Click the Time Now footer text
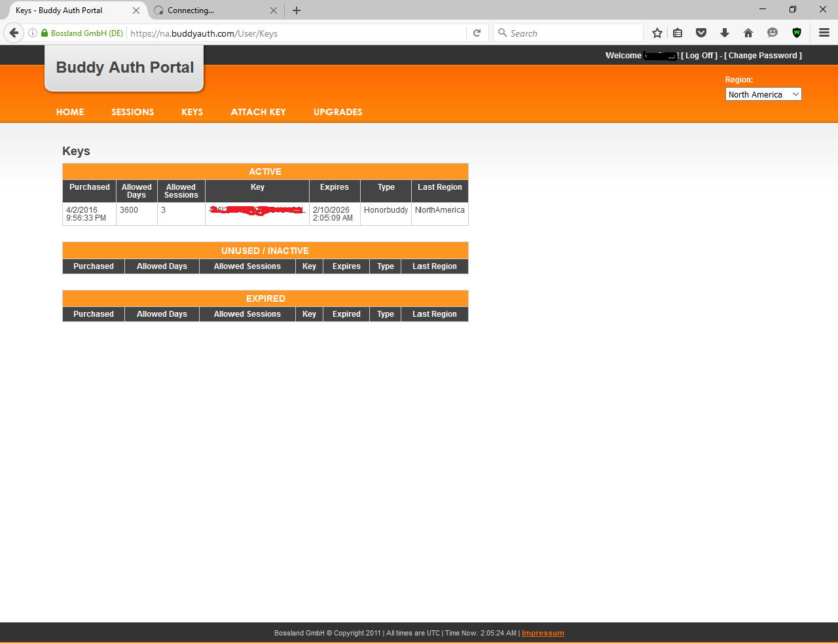Image resolution: width=838 pixels, height=644 pixels. pyautogui.click(x=481, y=633)
